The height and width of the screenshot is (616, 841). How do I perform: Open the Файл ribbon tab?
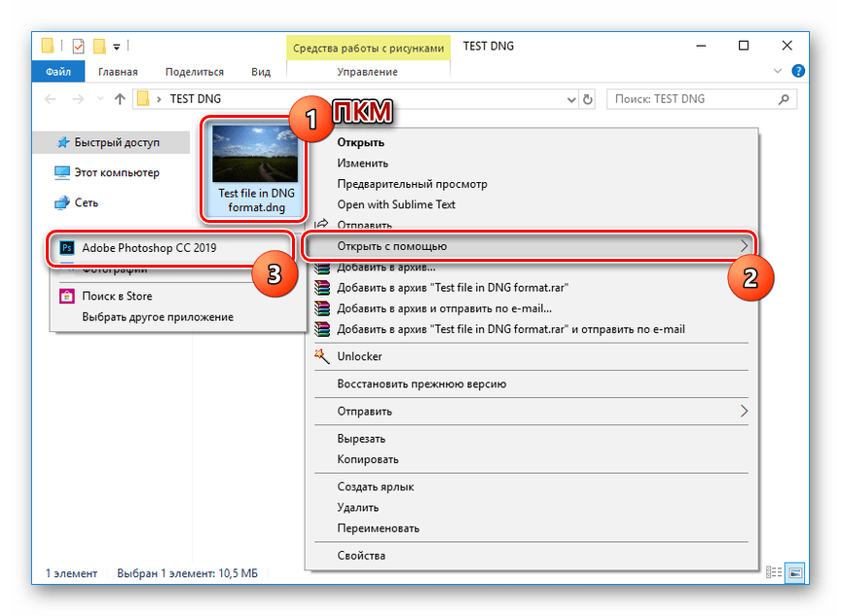58,72
